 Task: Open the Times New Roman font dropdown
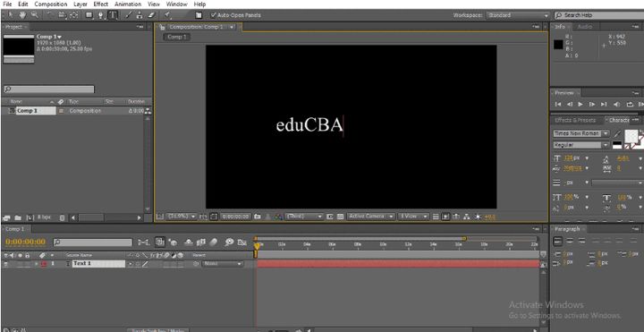pos(581,133)
